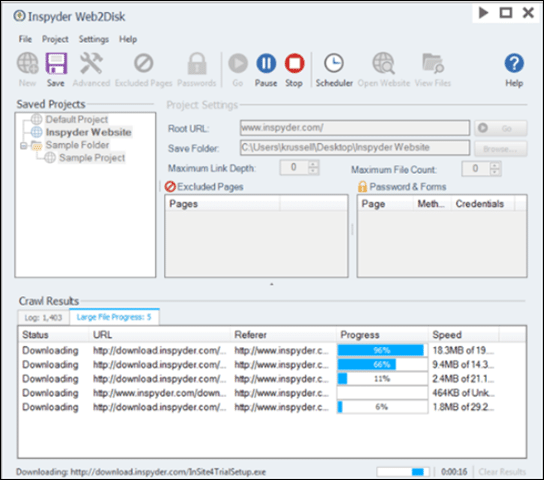Viewport: 544px width, 480px height.
Task: Select the Large File Progress: 5 tab
Action: (114, 317)
